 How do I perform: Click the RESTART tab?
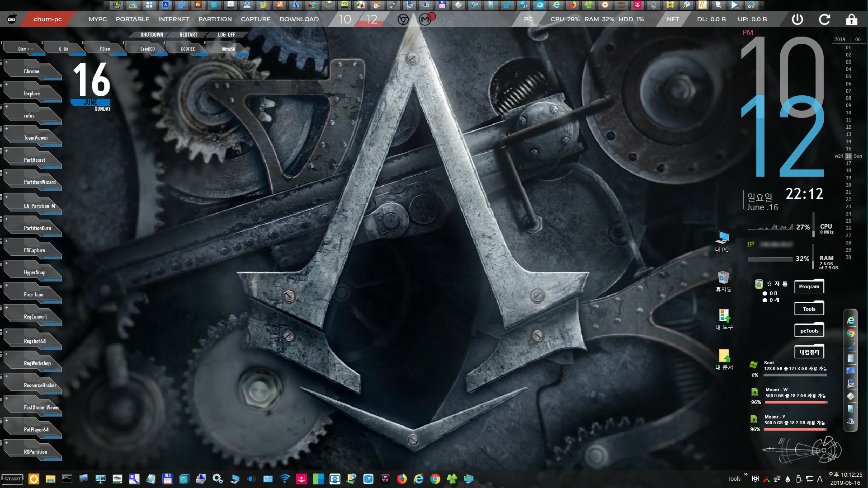pos(189,35)
